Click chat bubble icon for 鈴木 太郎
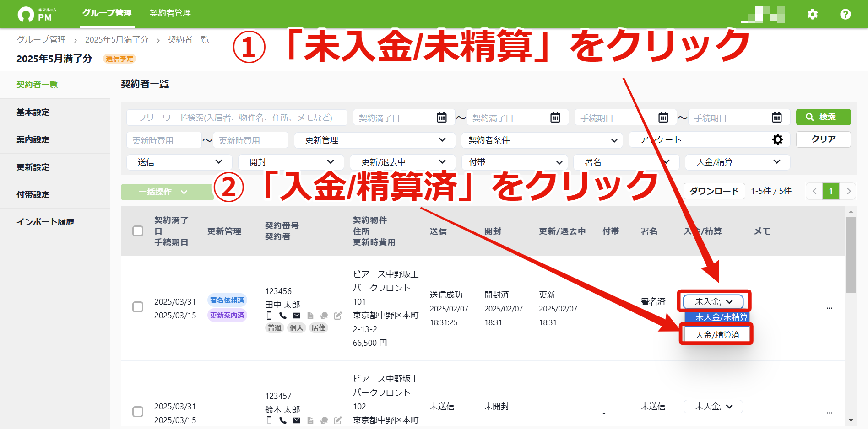Screen dimensions: 868x429 point(324,420)
